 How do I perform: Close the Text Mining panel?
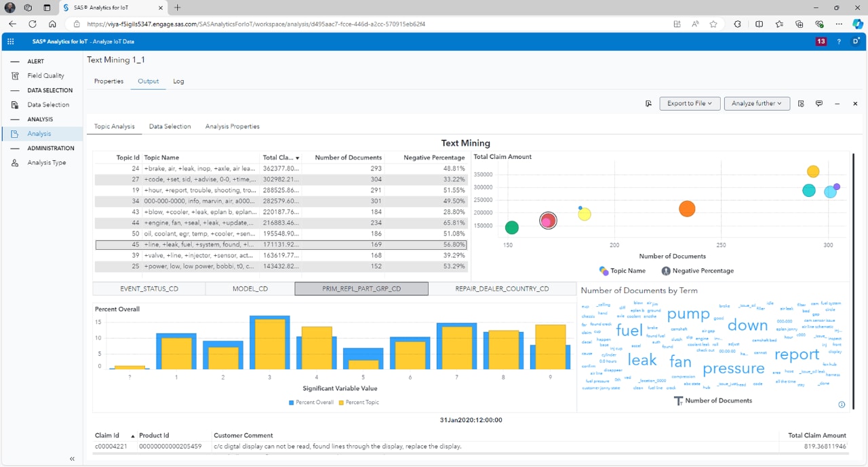tap(855, 104)
